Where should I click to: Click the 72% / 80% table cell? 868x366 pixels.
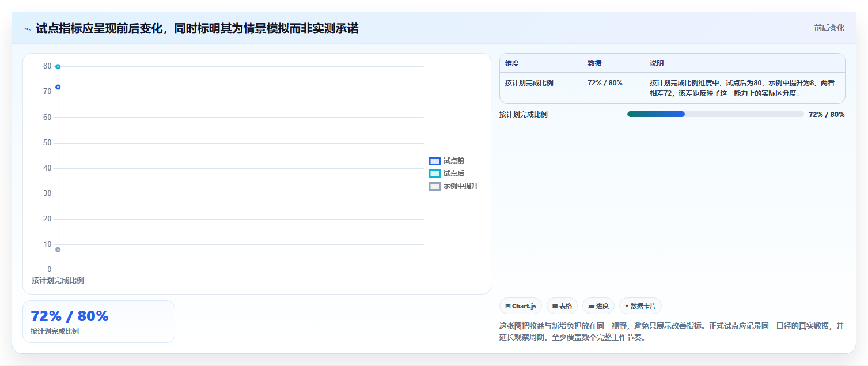pos(605,83)
